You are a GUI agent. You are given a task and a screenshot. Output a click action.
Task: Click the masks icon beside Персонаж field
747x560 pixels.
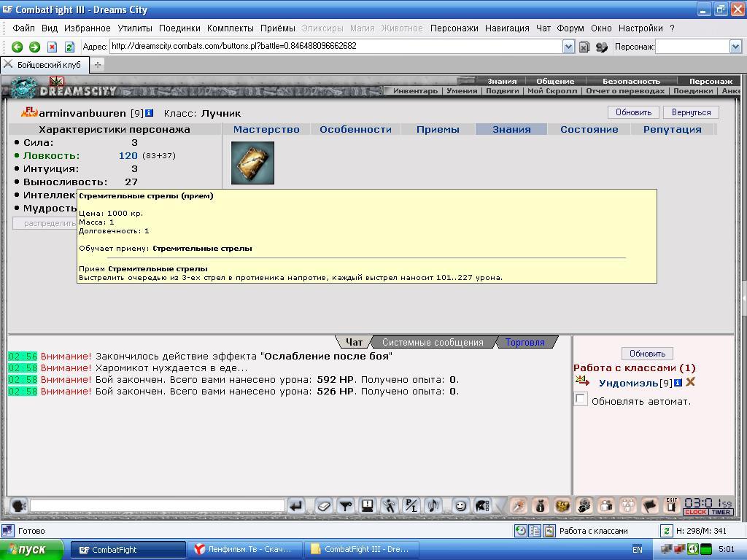point(601,47)
